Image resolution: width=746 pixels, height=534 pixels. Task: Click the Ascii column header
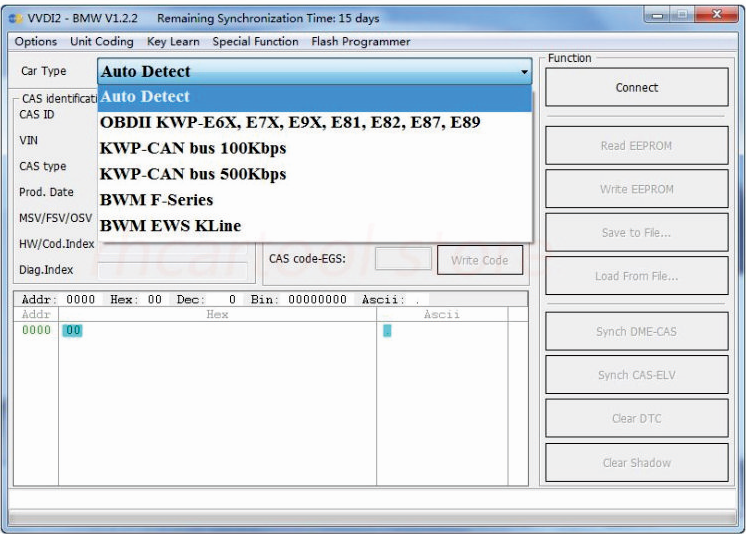[442, 314]
